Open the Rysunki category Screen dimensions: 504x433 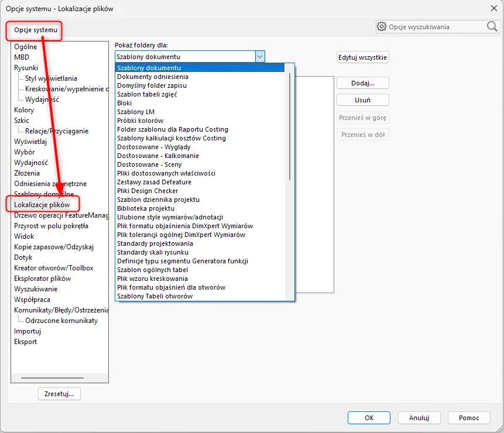(x=26, y=68)
